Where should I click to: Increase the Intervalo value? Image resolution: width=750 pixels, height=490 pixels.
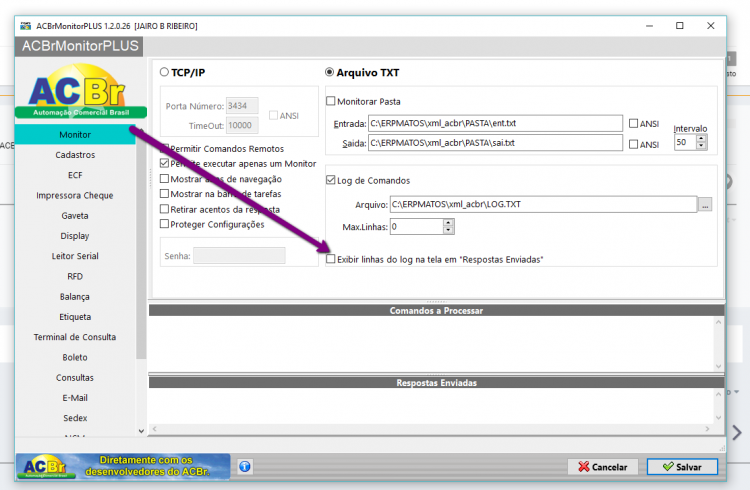701,139
